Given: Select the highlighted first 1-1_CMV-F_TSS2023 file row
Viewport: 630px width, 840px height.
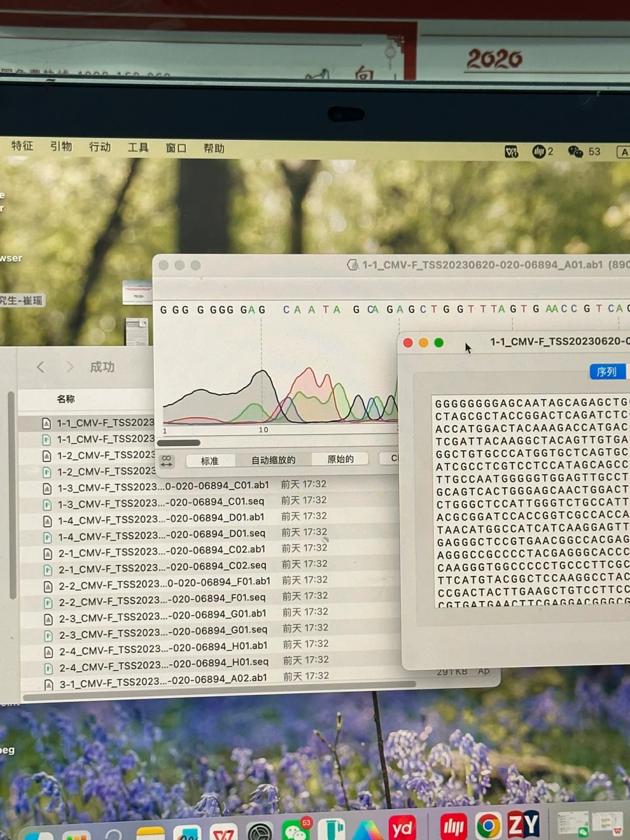Looking at the screenshot, I should tap(86, 422).
